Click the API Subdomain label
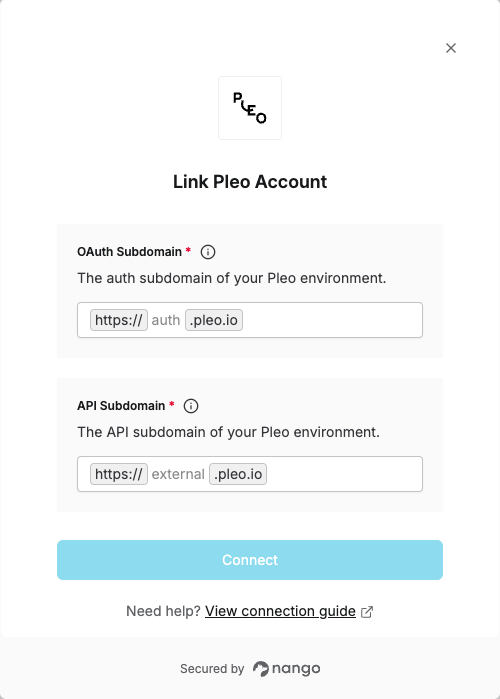 [x=121, y=406]
